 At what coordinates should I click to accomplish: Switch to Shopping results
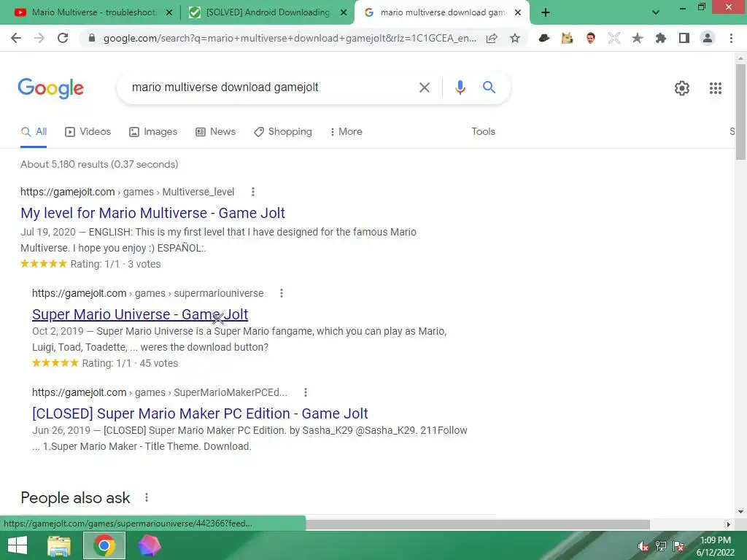283,132
